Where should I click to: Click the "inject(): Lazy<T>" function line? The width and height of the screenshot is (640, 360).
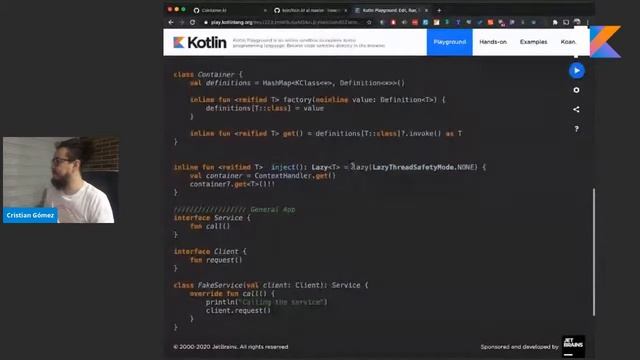(x=330, y=167)
